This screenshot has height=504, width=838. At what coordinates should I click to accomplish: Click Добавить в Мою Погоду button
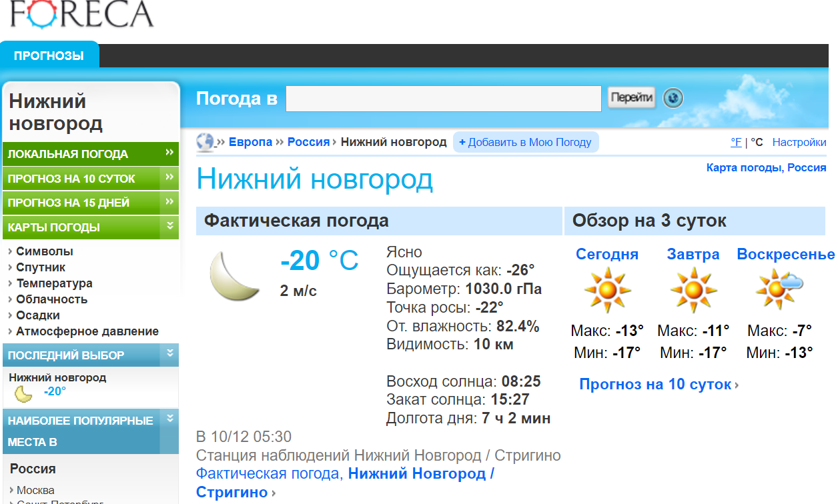tap(526, 142)
